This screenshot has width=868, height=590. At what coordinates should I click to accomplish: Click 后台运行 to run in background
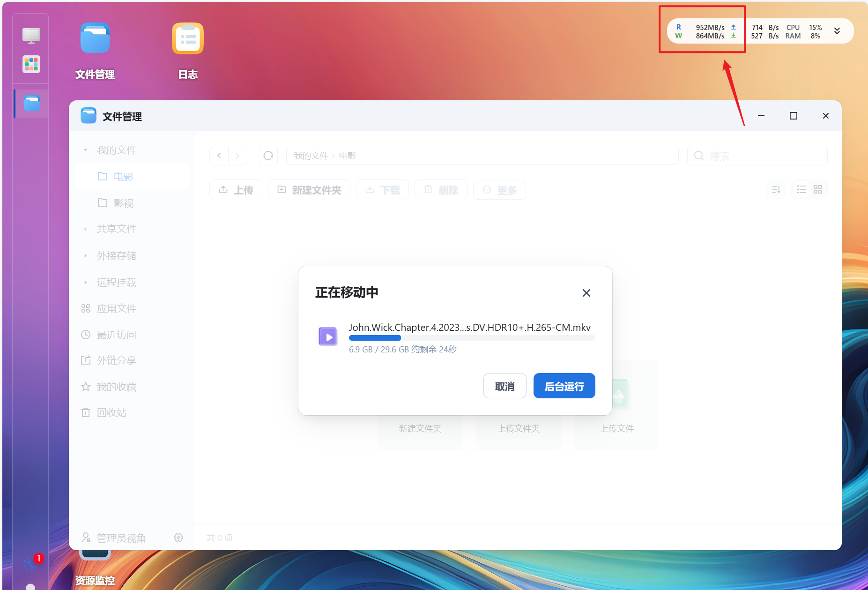click(564, 386)
